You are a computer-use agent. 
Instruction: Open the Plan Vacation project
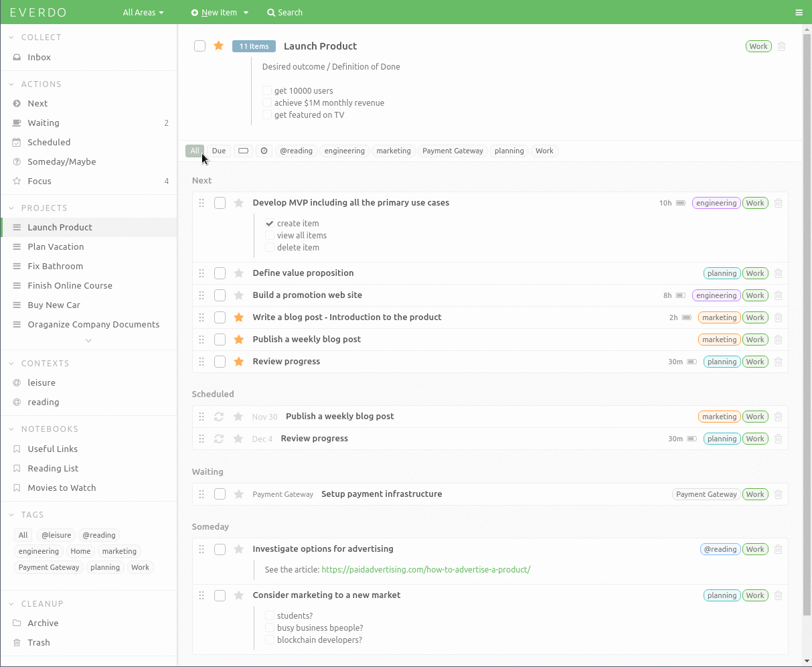pyautogui.click(x=56, y=246)
